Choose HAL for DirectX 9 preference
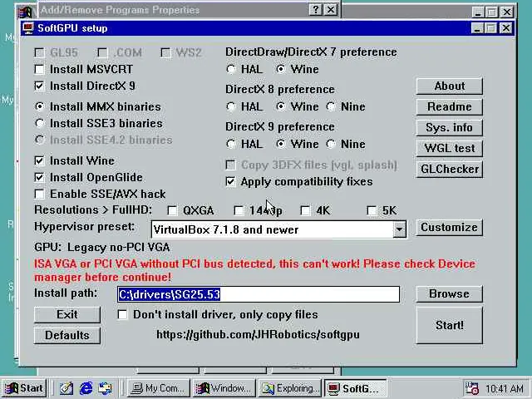The width and height of the screenshot is (532, 399). pos(231,144)
